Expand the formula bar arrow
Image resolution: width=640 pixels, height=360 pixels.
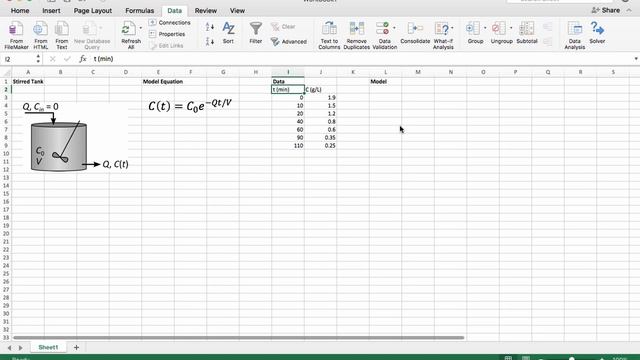click(x=636, y=59)
